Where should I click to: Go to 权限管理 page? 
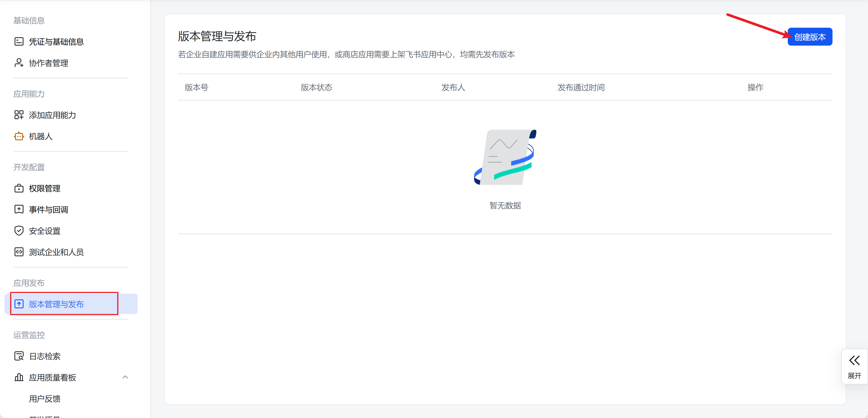click(45, 188)
